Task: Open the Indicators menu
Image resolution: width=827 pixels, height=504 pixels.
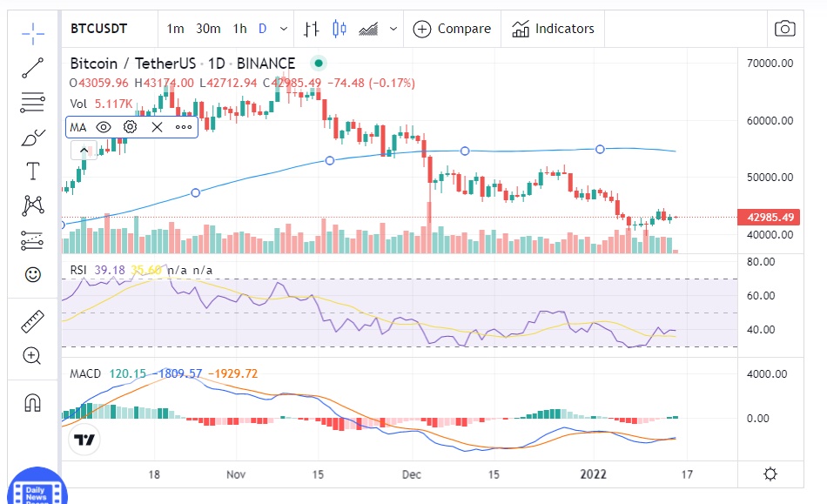Action: tap(553, 29)
